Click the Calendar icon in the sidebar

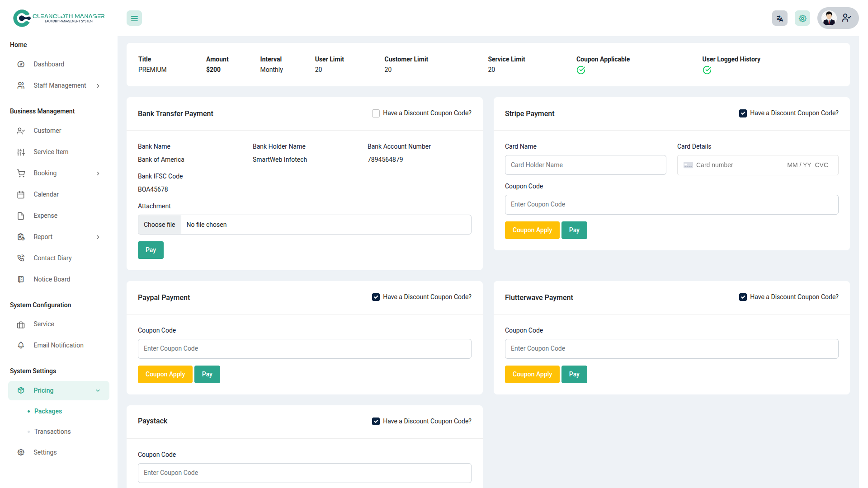point(21,195)
